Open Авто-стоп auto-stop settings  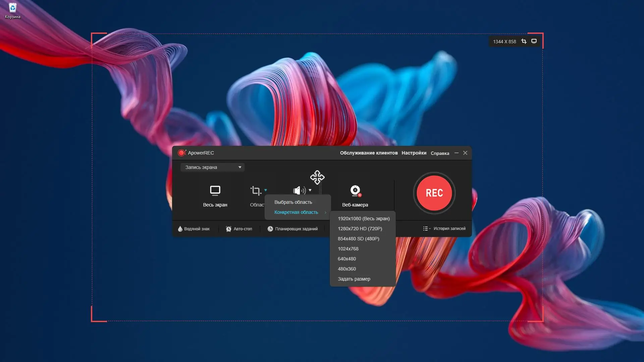(x=239, y=229)
